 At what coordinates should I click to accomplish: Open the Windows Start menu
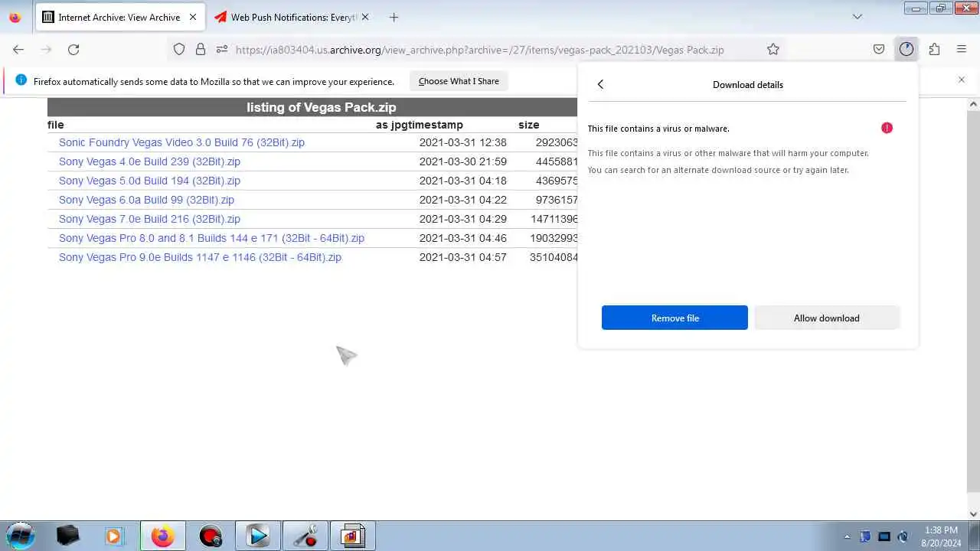(x=21, y=536)
